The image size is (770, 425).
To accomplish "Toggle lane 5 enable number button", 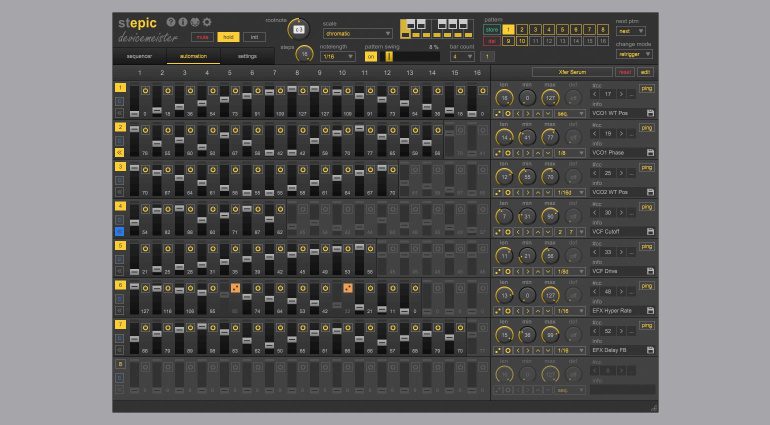I will [x=120, y=246].
